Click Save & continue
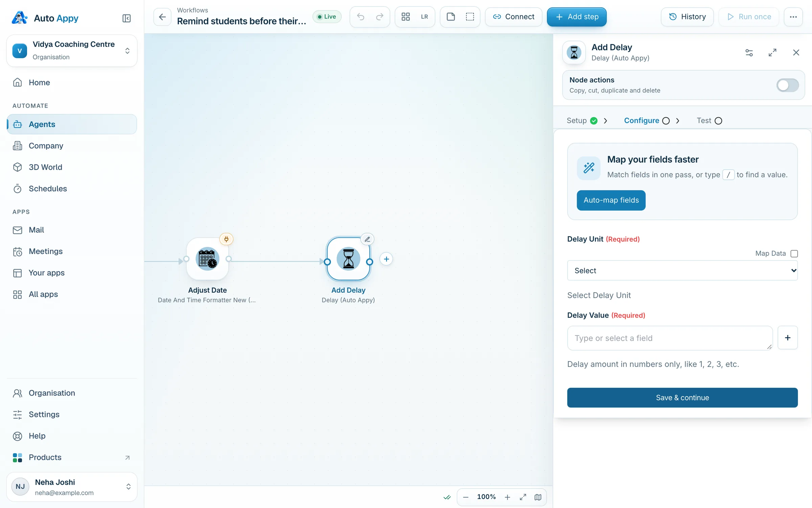The width and height of the screenshot is (812, 508). [682, 398]
